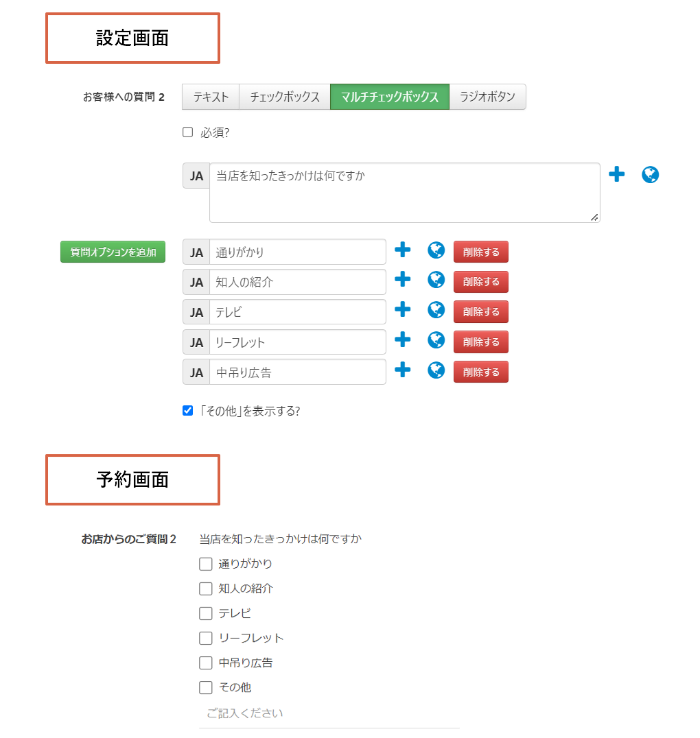Click the resize handle of the question textarea
This screenshot has height=738, width=700.
[x=594, y=217]
